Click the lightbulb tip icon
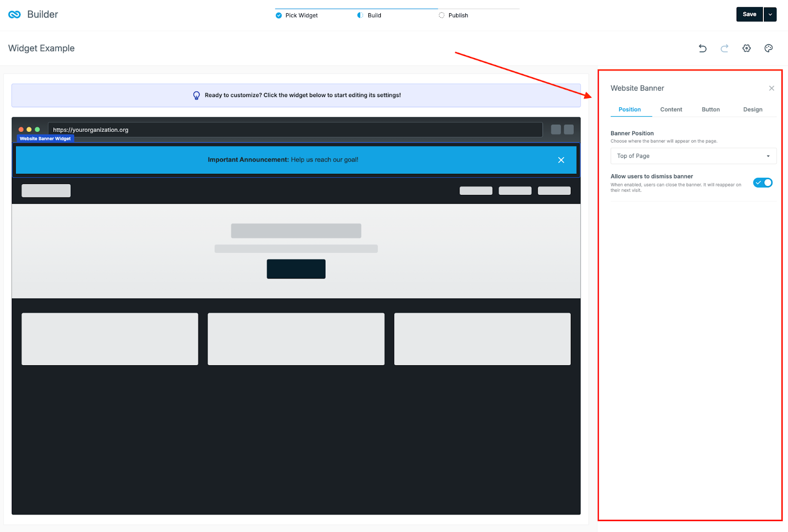The height and width of the screenshot is (532, 788). click(197, 95)
